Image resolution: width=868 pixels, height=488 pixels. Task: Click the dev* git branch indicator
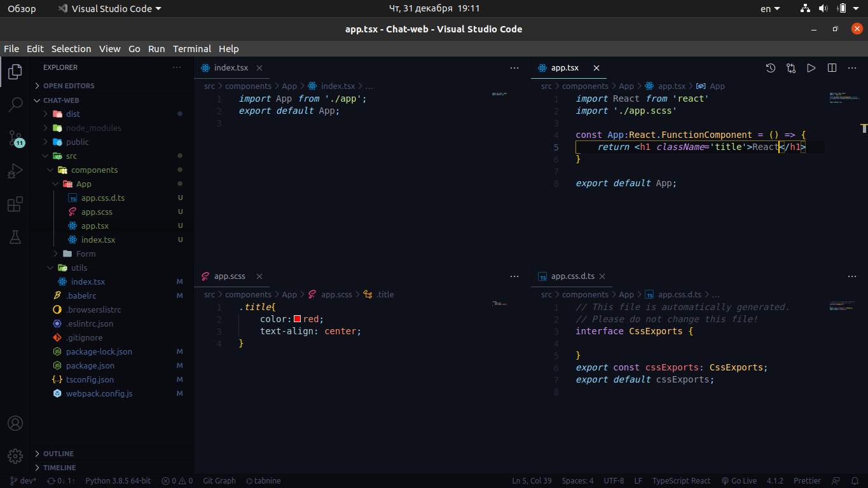24,481
